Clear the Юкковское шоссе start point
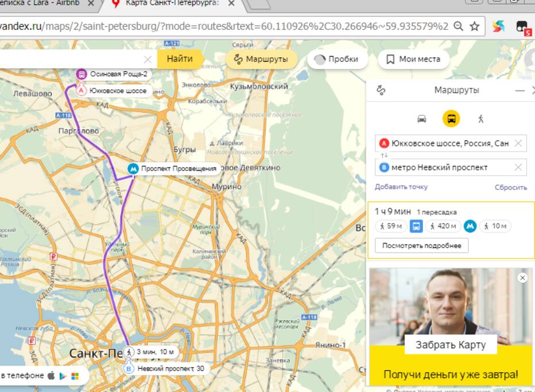 point(518,143)
